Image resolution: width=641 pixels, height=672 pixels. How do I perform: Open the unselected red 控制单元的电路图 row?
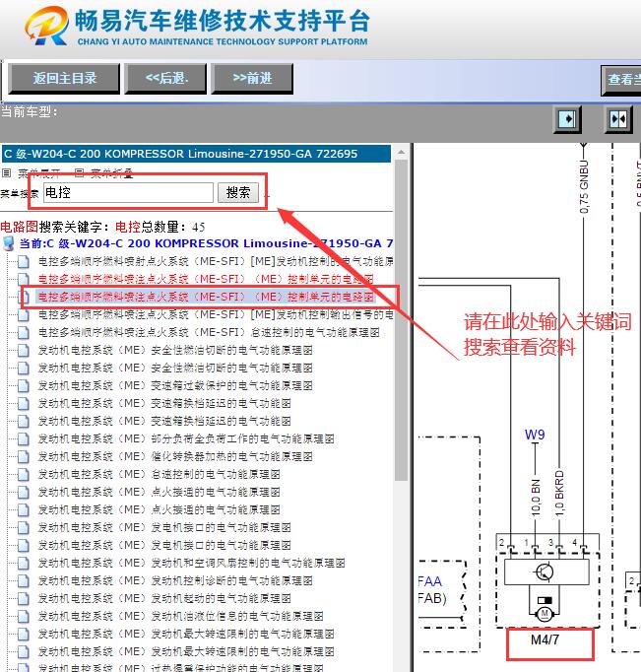point(206,279)
